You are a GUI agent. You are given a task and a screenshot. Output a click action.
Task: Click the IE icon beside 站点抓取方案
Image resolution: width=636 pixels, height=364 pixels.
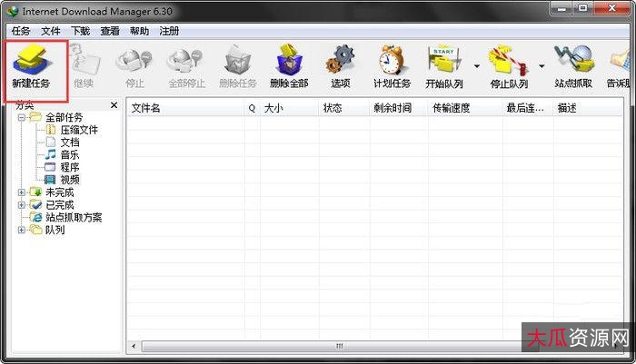(36, 217)
